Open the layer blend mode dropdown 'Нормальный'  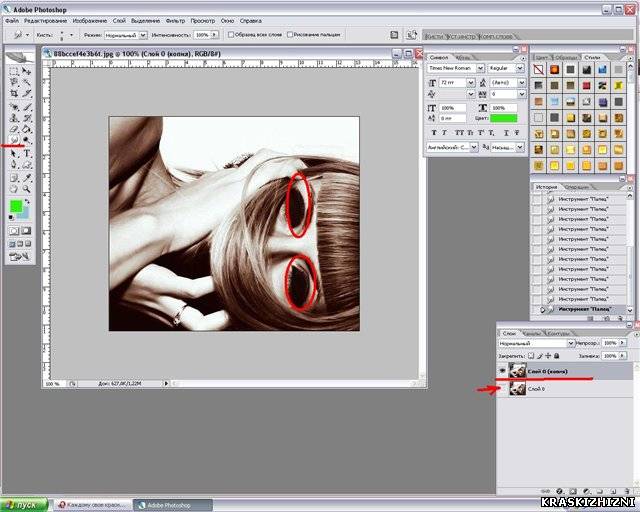(x=571, y=343)
